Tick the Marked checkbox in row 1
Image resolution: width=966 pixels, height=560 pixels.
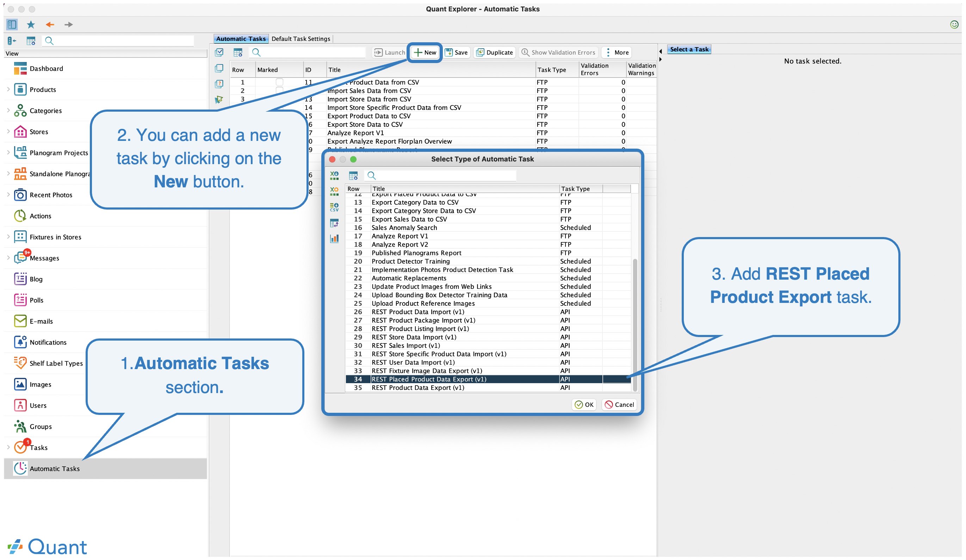pyautogui.click(x=280, y=82)
